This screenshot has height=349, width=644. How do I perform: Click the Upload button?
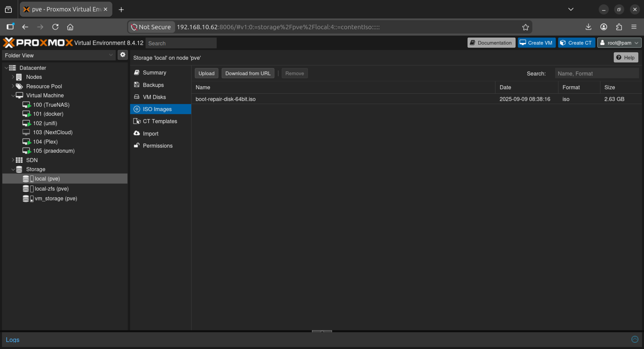point(206,73)
